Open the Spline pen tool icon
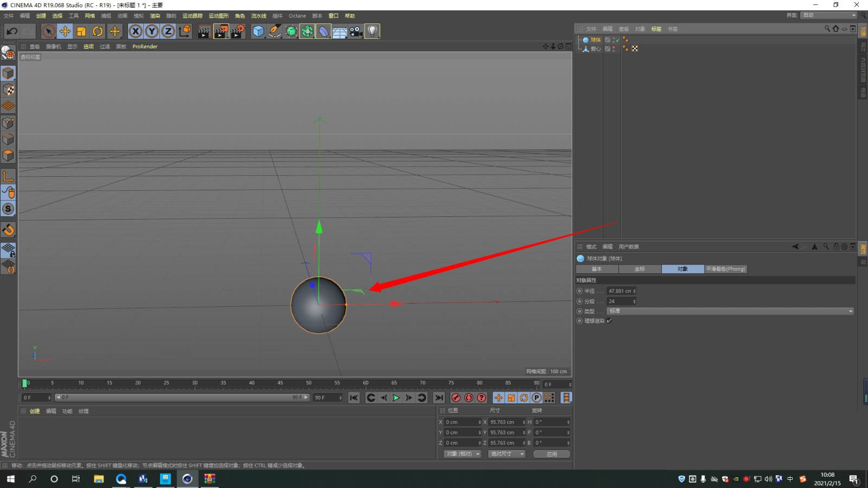Screen dimensions: 868x488 coord(275,31)
